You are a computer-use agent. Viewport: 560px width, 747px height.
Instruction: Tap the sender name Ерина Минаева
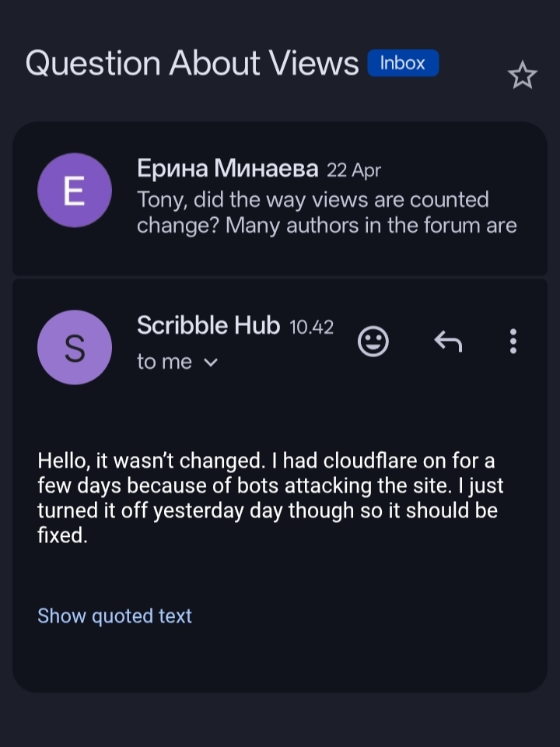[227, 168]
